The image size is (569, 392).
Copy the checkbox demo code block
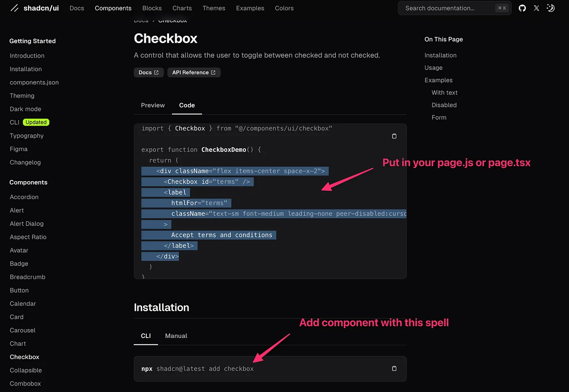[x=394, y=136]
